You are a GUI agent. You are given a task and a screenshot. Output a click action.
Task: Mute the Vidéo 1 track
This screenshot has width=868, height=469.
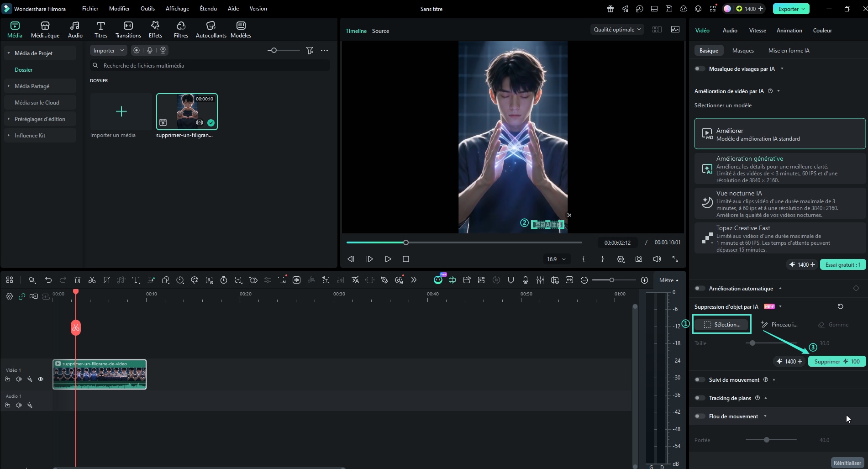click(x=19, y=379)
